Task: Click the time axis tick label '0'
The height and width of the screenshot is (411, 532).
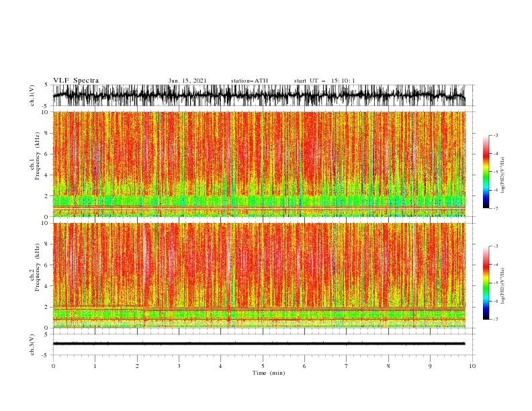Action: [53, 366]
